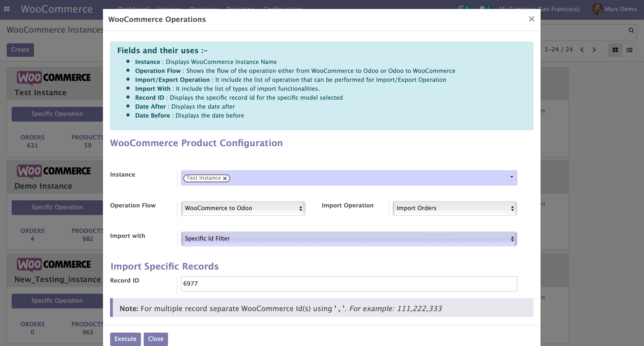Viewport: 644px width, 346px height.
Task: Go to previous page of instances
Action: tap(582, 50)
